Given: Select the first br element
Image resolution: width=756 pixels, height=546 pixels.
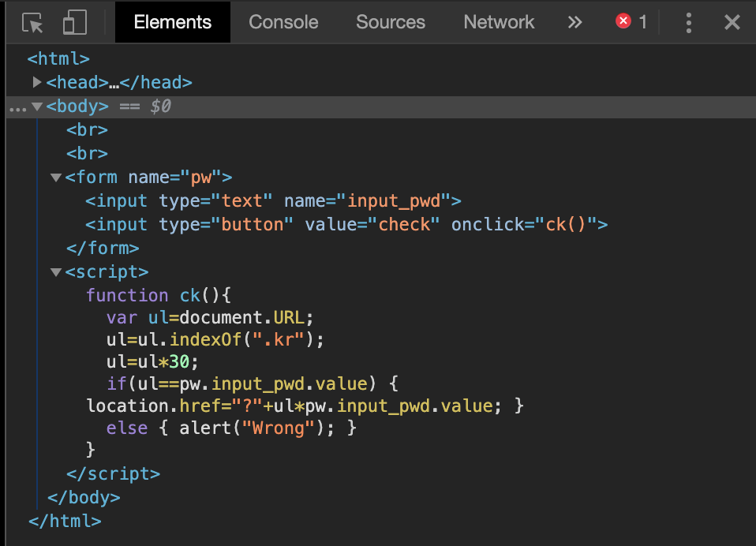Looking at the screenshot, I should click(x=87, y=129).
